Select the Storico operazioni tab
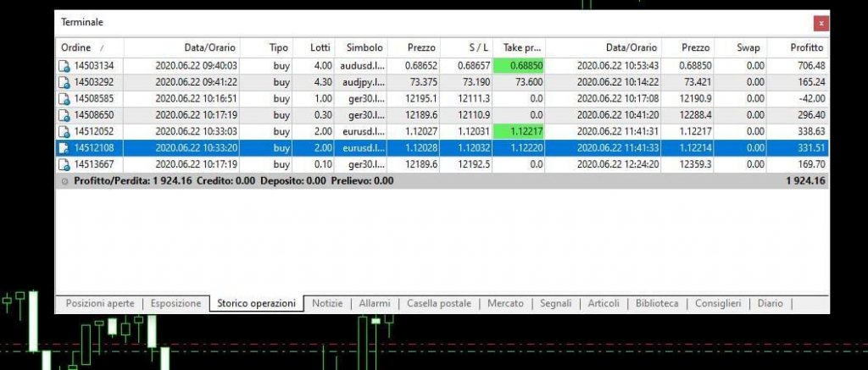Image resolution: width=868 pixels, height=370 pixels. click(x=256, y=304)
